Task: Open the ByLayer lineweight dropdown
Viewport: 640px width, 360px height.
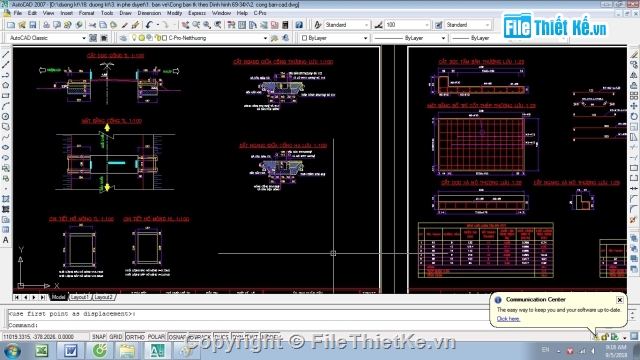Action: pyautogui.click(x=508, y=38)
